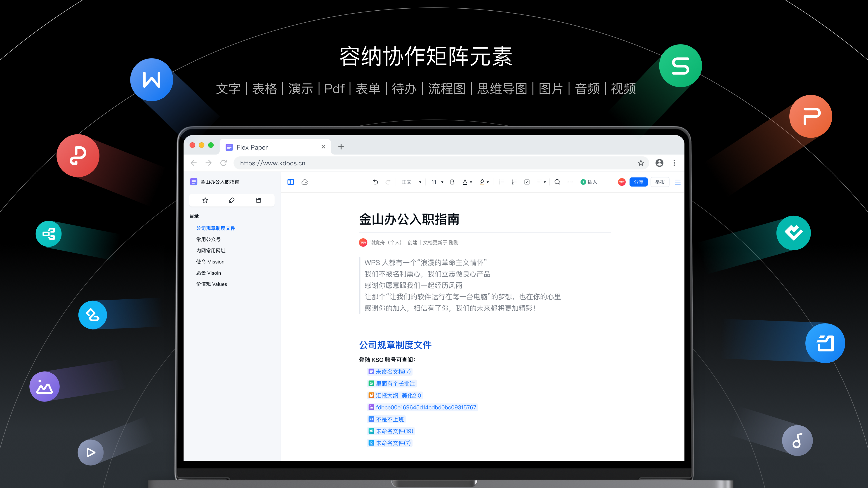Viewport: 868px width, 488px height.
Task: Open the hamburger menu at the toolbar end
Action: point(678,182)
